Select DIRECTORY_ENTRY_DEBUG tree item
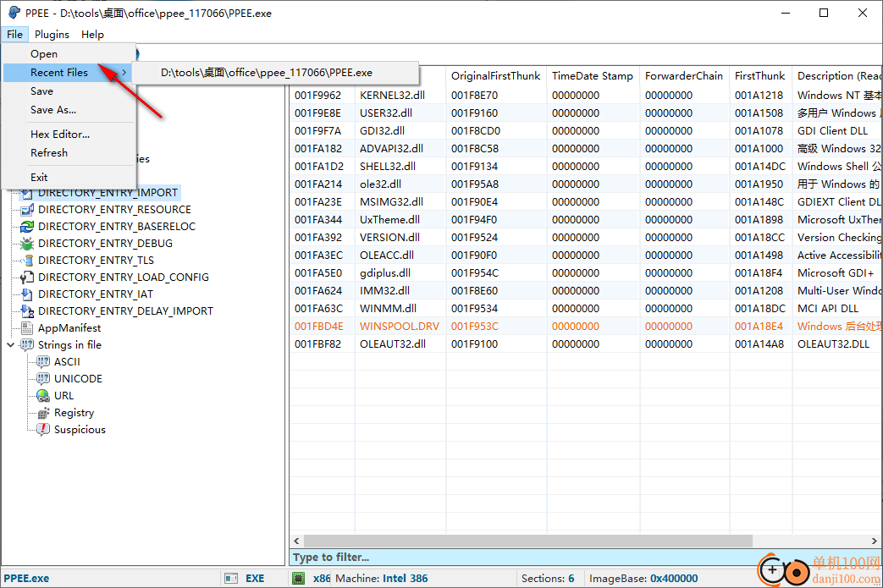Screen dimensions: 883x588 (x=105, y=244)
